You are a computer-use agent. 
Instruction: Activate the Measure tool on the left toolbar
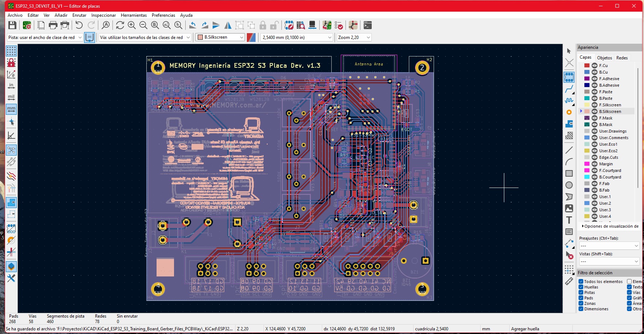pos(569,280)
